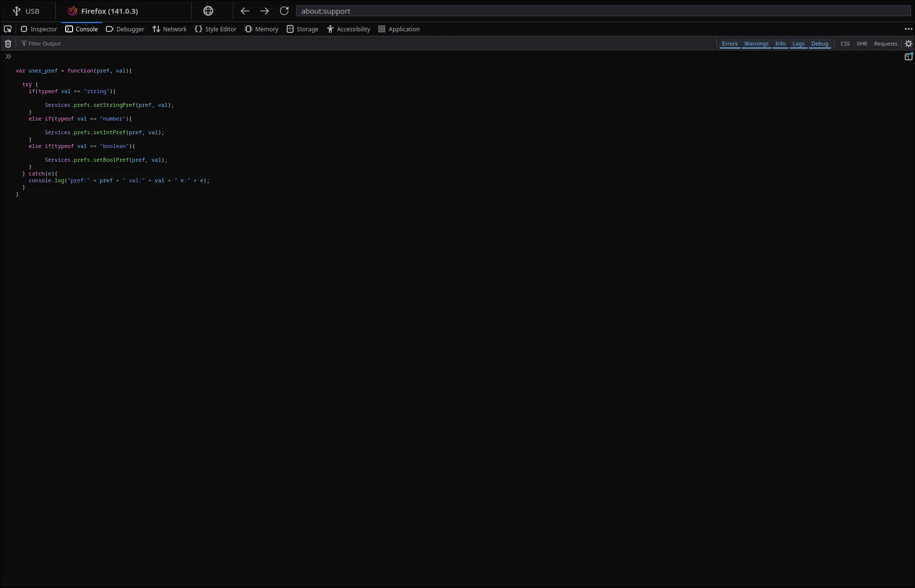Switch to the Network tab
Viewport: 915px width, 588px height.
point(170,29)
